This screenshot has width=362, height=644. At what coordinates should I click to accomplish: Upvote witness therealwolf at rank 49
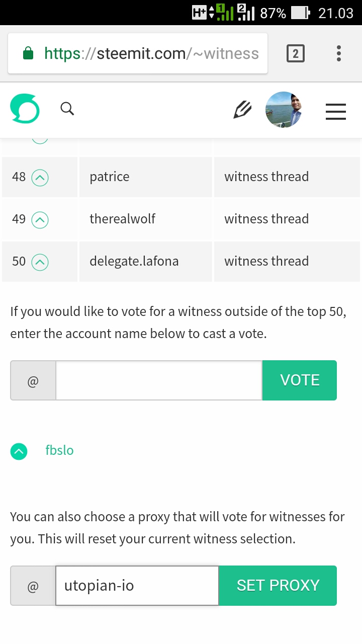(x=40, y=219)
